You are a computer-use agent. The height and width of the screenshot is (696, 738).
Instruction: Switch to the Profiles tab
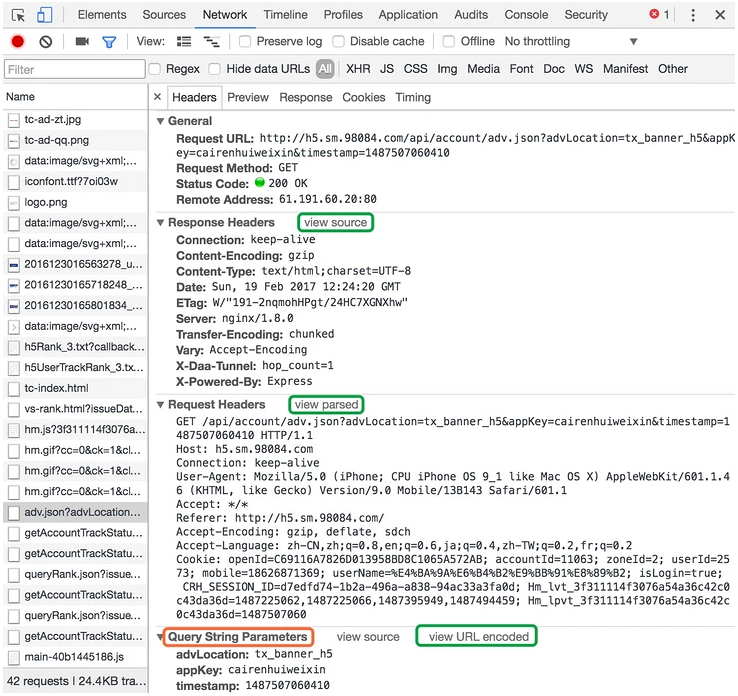343,15
